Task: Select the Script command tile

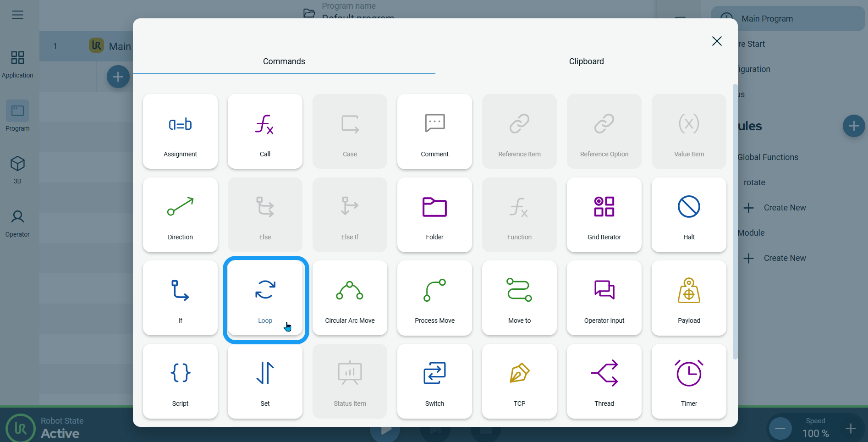Action: 180,381
